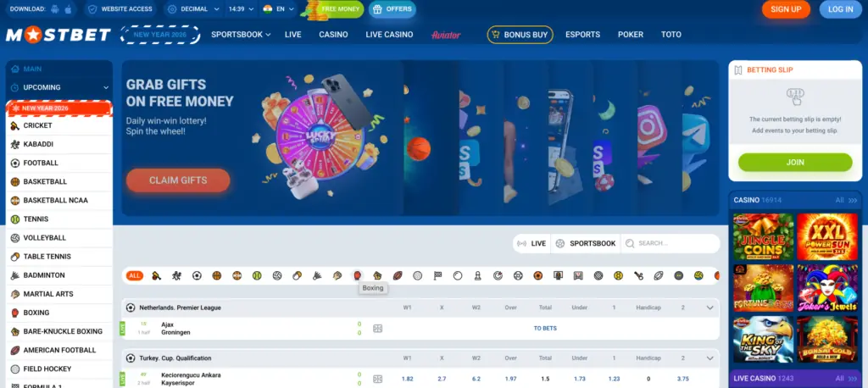Open All link in the CASINO panel
Image resolution: width=868 pixels, height=388 pixels.
point(846,201)
